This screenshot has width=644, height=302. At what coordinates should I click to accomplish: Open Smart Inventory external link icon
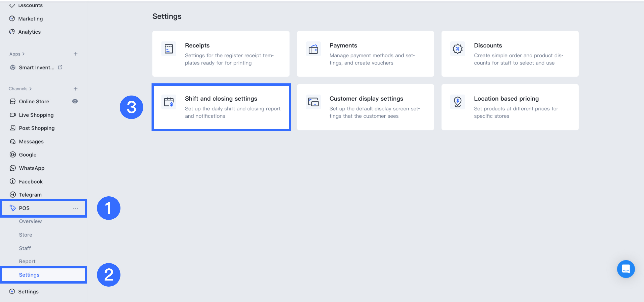tap(60, 67)
